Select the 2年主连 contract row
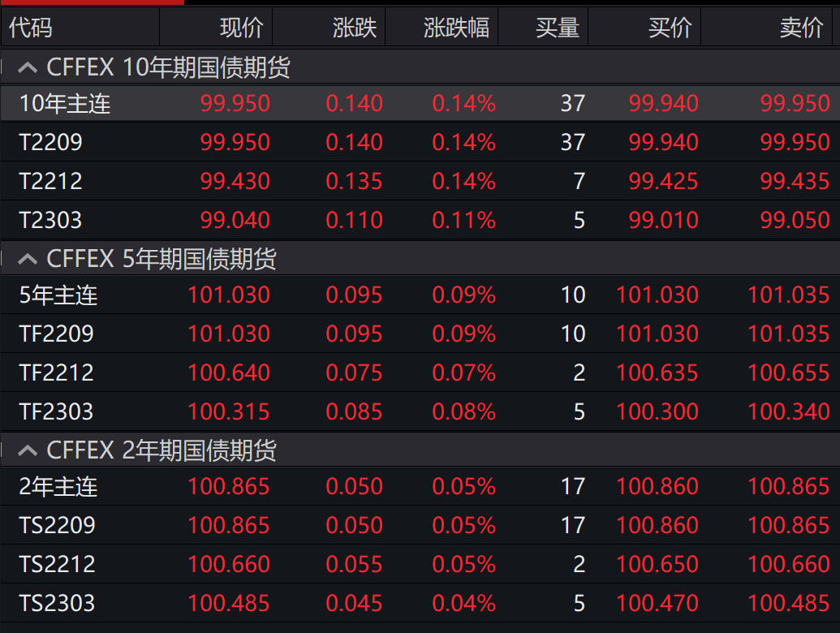This screenshot has height=633, width=840. pos(58,487)
